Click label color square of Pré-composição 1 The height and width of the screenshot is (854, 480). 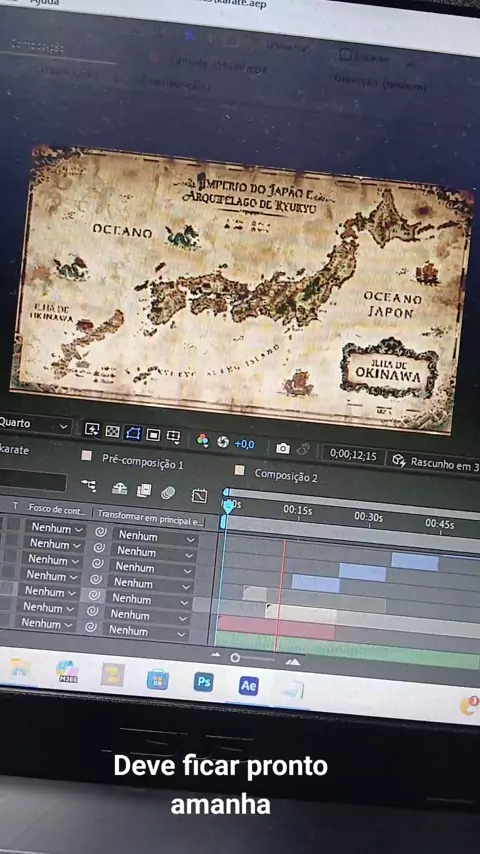click(x=86, y=455)
